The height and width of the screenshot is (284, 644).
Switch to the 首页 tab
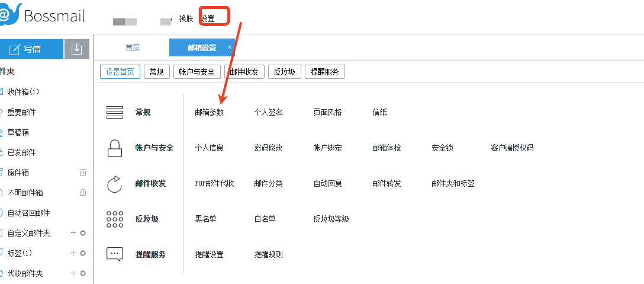[133, 48]
